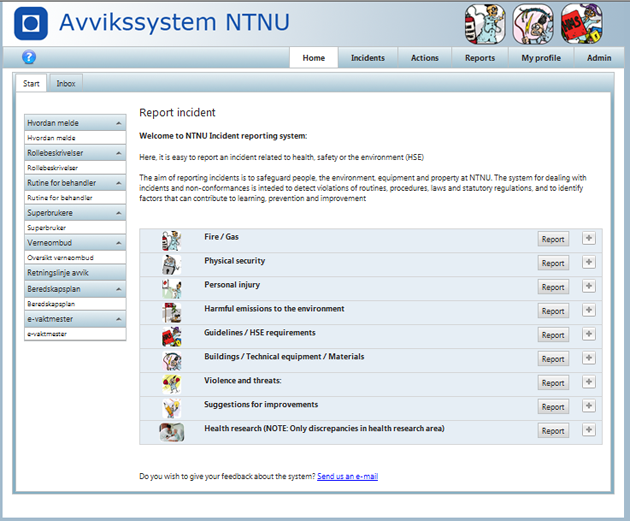The image size is (630, 521).
Task: Report a Physical security incident
Action: (x=553, y=263)
